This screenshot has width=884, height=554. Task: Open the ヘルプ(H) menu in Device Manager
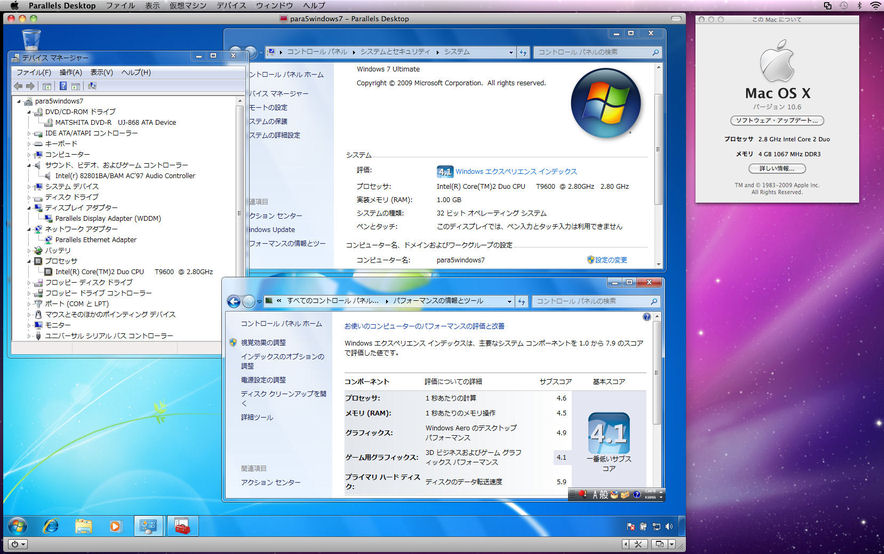point(136,72)
